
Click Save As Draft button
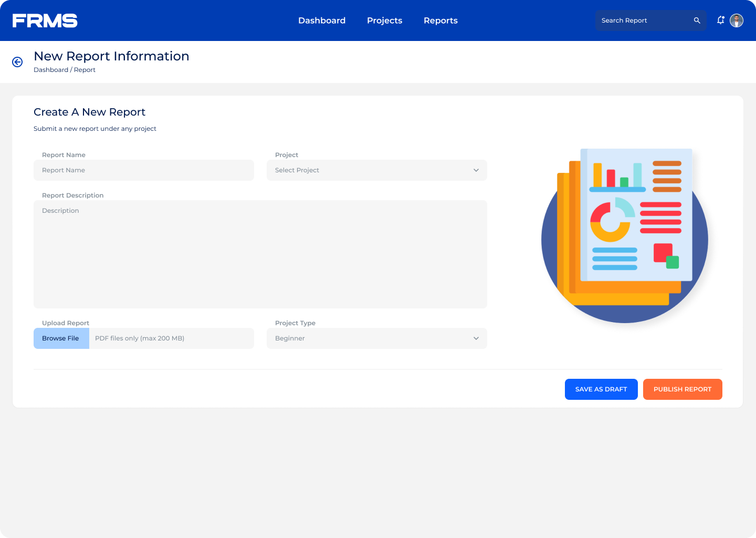[601, 389]
